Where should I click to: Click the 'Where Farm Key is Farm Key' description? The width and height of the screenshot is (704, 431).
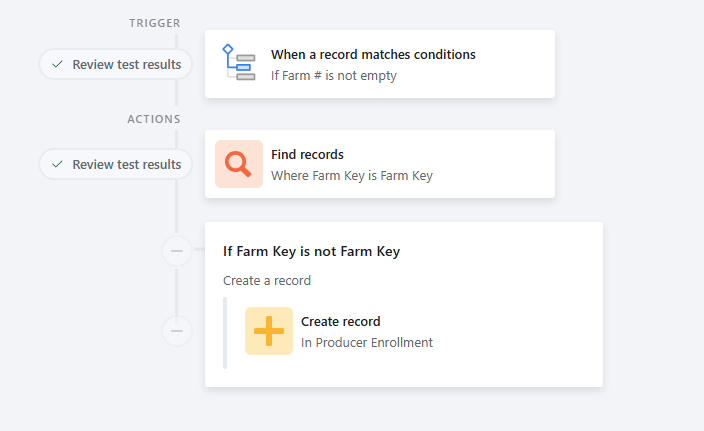click(352, 176)
